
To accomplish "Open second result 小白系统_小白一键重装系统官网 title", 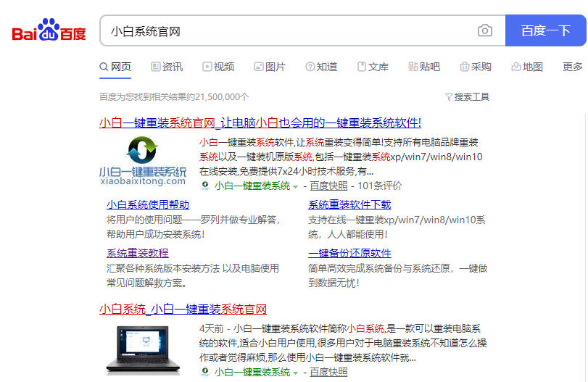I will pos(183,310).
